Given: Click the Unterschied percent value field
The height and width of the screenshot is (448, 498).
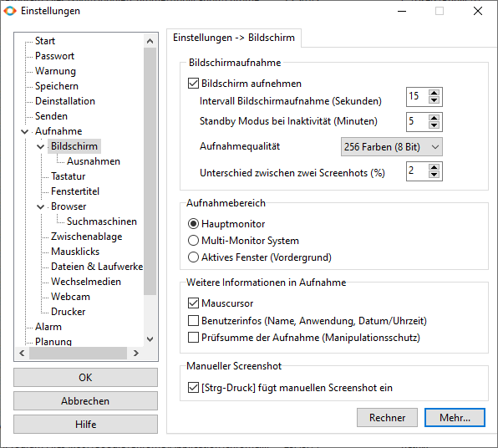Looking at the screenshot, I should coord(417,171).
